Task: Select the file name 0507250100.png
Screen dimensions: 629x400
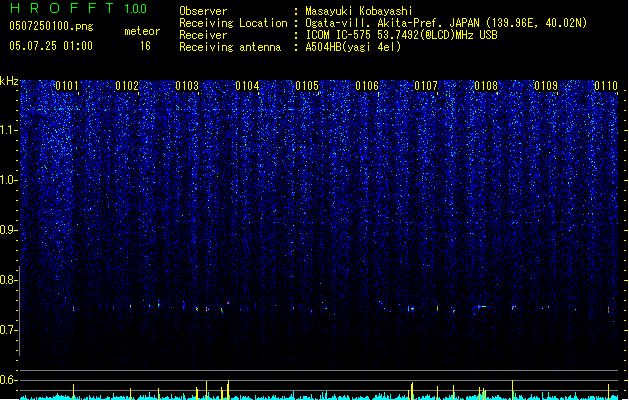Action: tap(51, 26)
